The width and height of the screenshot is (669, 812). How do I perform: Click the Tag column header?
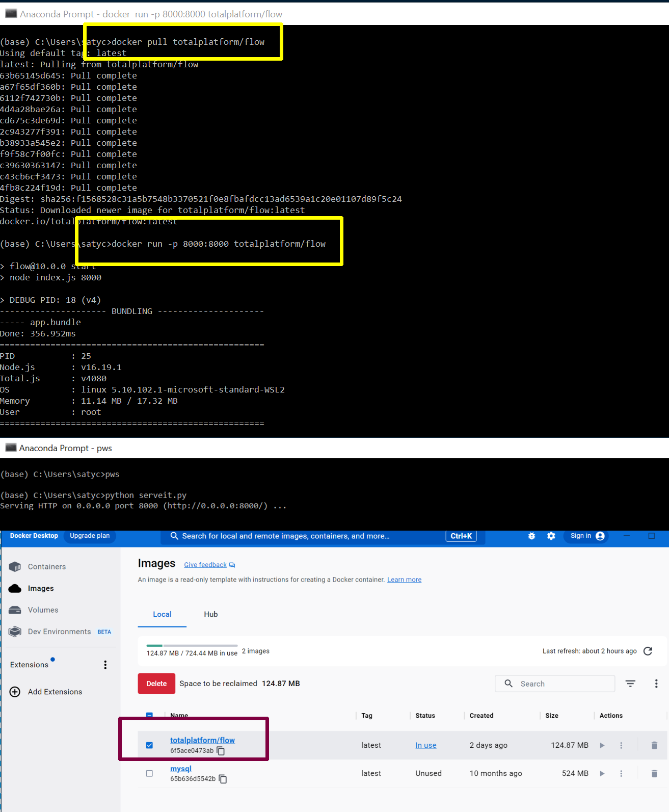367,716
